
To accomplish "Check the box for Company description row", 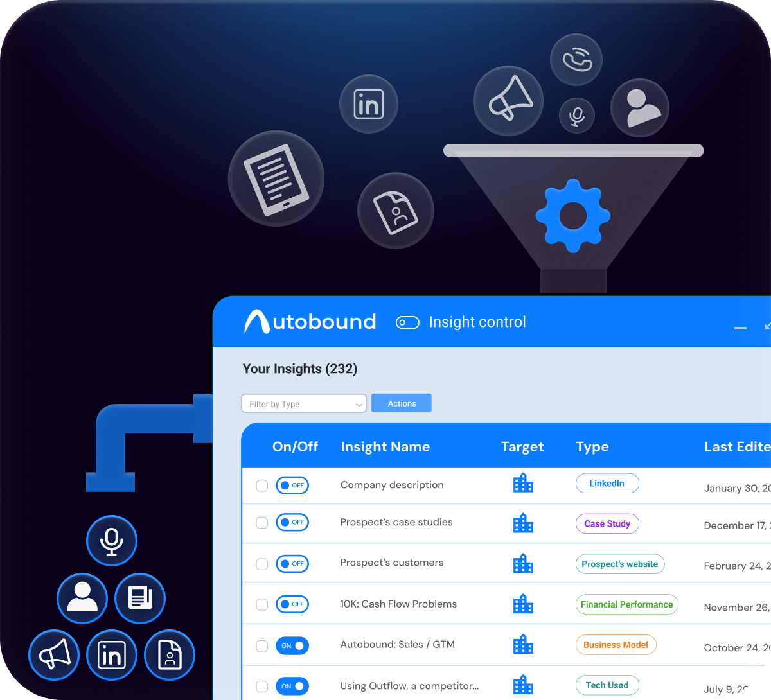I will pos(262,486).
